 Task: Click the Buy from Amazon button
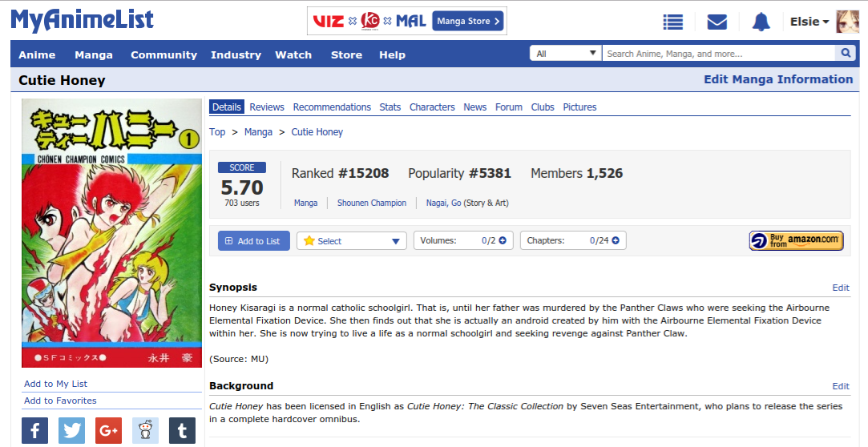(x=796, y=240)
